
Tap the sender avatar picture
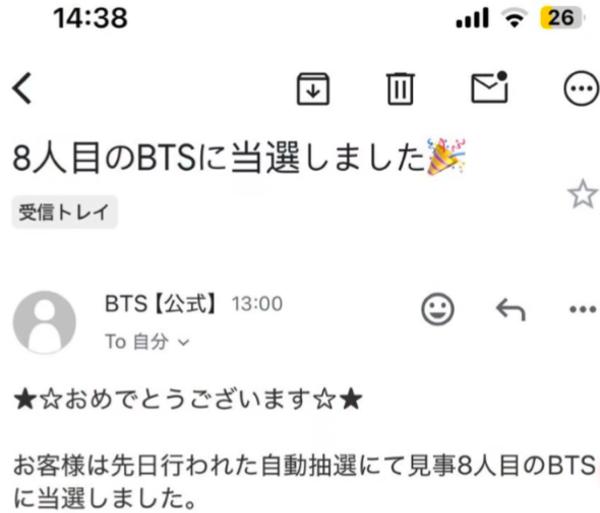click(x=44, y=322)
